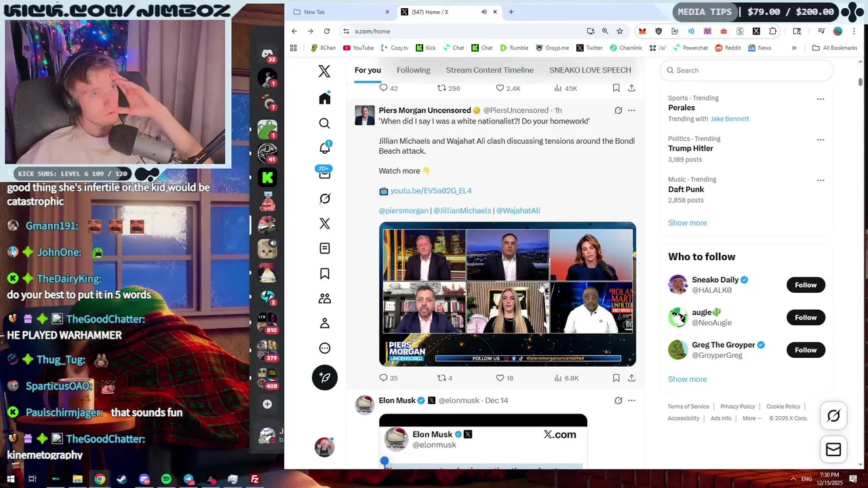This screenshot has height=488, width=868.
Task: Open the Stream Content Timeline tab
Action: (x=490, y=70)
